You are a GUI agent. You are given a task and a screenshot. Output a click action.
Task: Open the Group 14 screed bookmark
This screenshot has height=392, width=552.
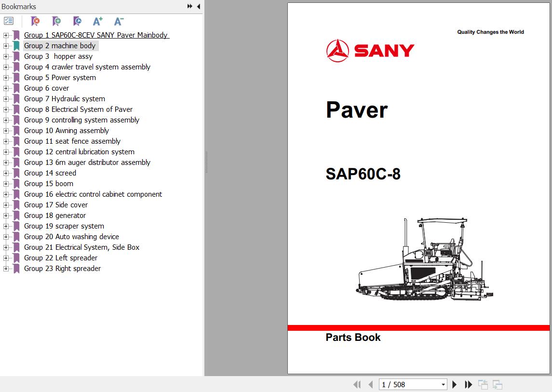click(x=50, y=173)
